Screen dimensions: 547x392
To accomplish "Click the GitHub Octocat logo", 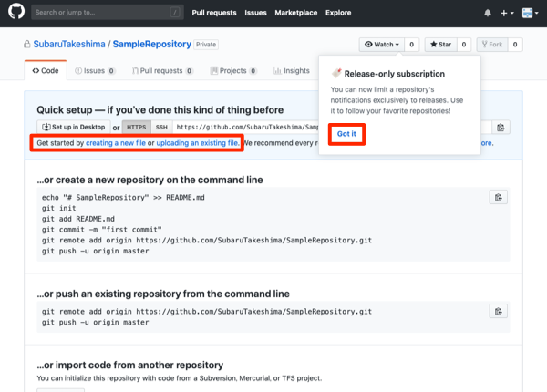I will click(x=16, y=11).
